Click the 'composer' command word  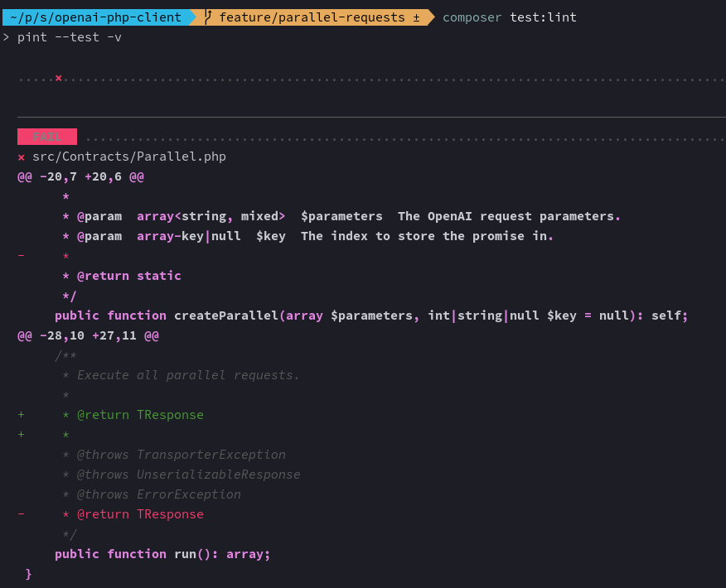point(472,17)
